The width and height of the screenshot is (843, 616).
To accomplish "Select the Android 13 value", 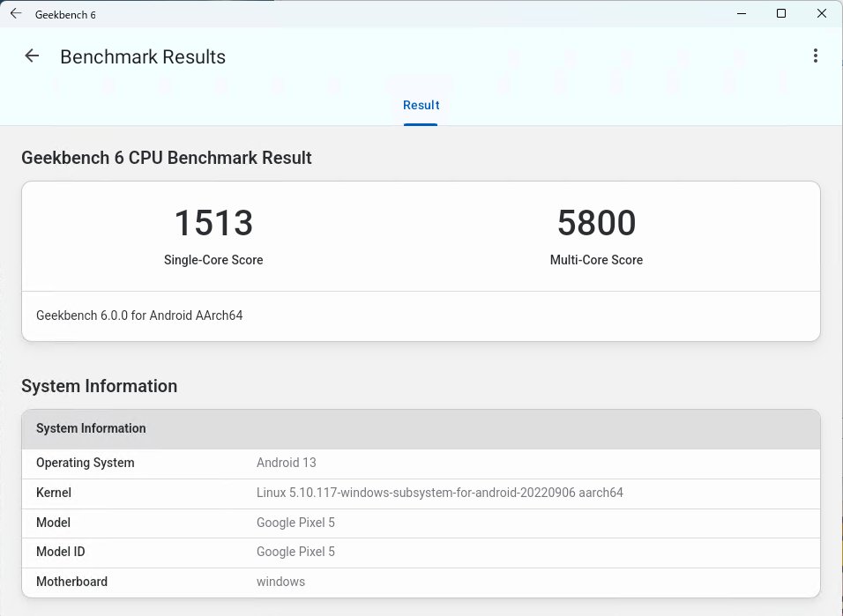I will tap(286, 463).
